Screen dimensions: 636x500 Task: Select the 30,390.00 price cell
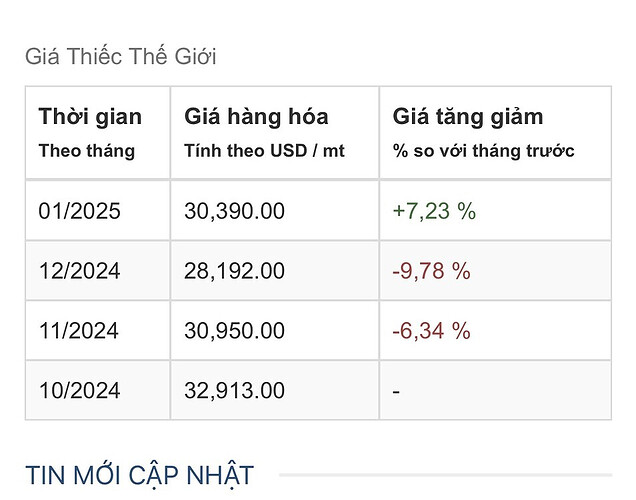point(235,210)
